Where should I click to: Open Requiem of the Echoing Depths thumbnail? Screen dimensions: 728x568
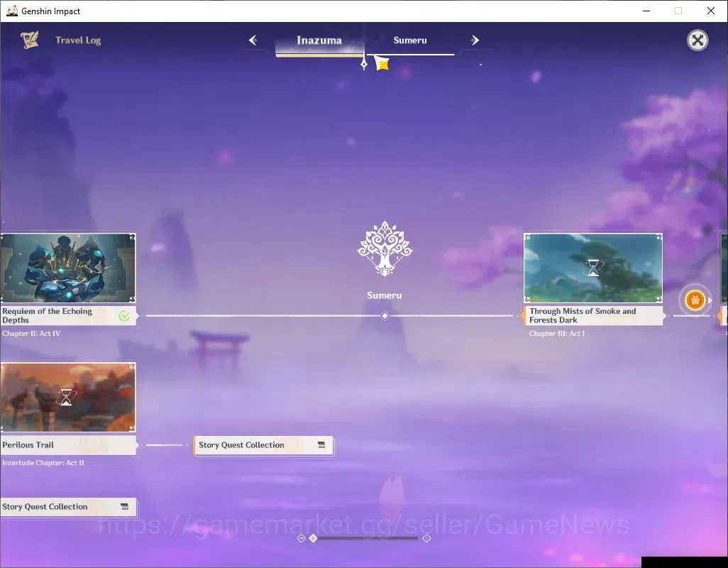pyautogui.click(x=68, y=268)
